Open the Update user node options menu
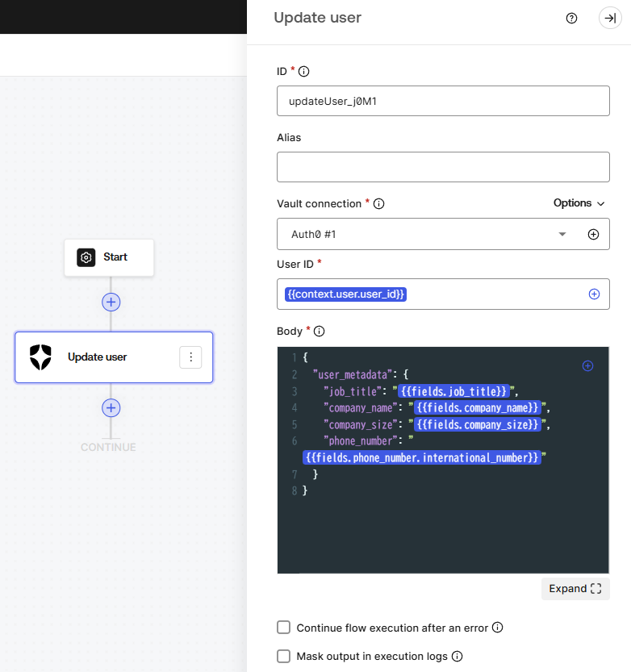Image resolution: width=631 pixels, height=672 pixels. (x=190, y=357)
